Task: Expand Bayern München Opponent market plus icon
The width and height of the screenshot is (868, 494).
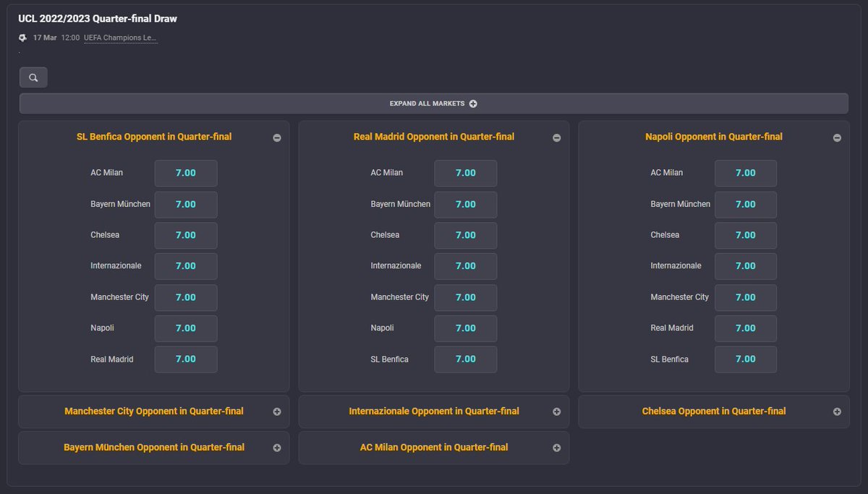Action: pyautogui.click(x=277, y=448)
